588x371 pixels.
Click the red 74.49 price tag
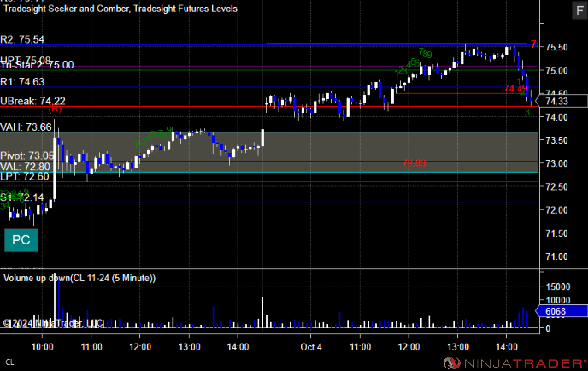click(515, 89)
